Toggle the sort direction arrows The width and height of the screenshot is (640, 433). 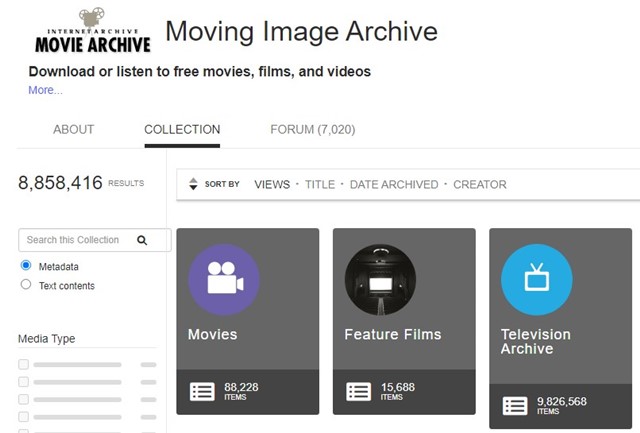[x=193, y=185]
